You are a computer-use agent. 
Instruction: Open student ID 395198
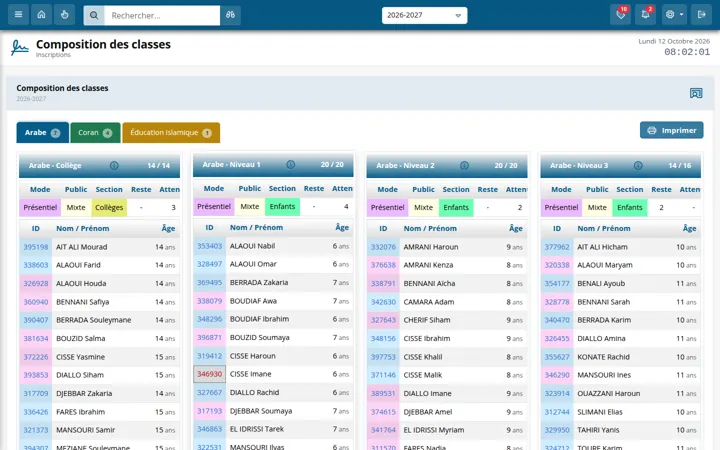36,247
